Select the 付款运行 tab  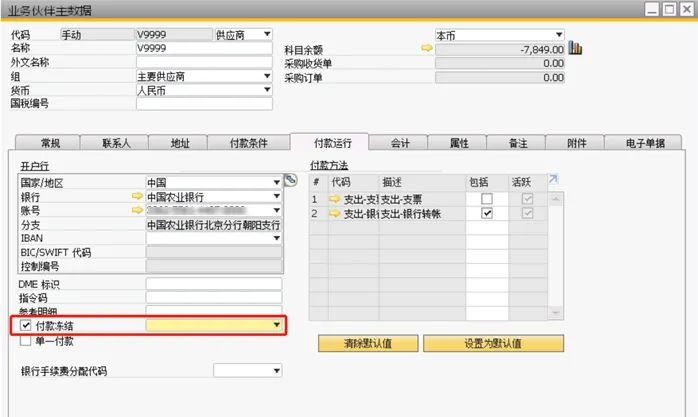(x=330, y=142)
